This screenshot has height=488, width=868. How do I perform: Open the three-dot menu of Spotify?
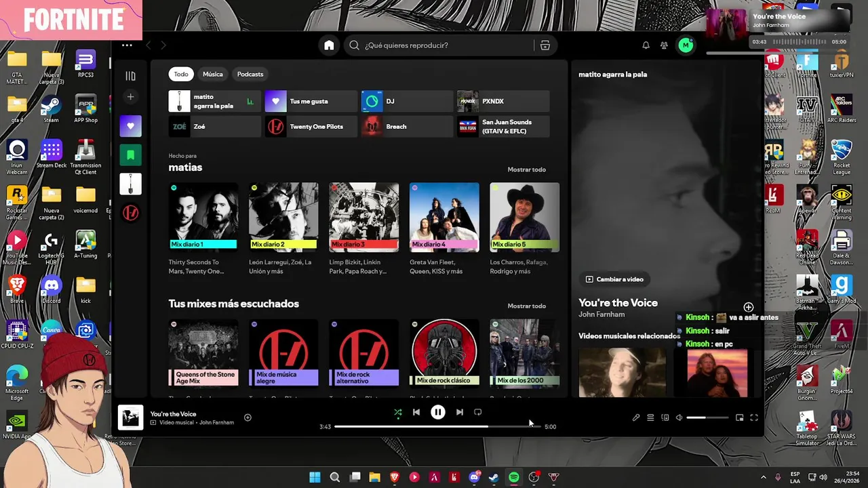(127, 45)
